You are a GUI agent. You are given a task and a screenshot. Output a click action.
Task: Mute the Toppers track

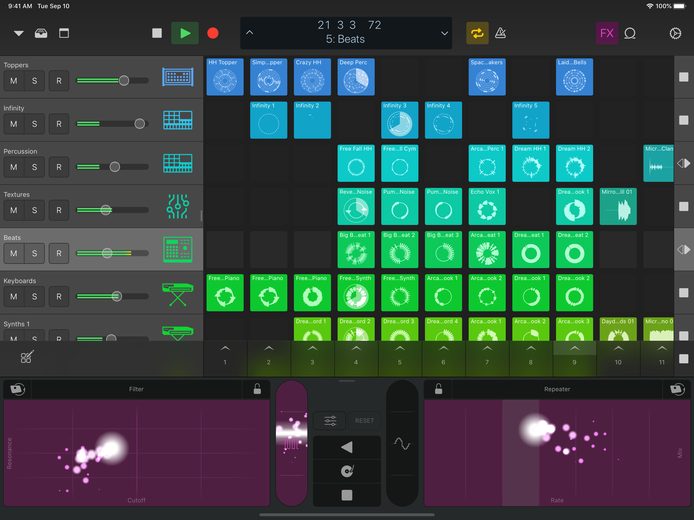pyautogui.click(x=14, y=81)
